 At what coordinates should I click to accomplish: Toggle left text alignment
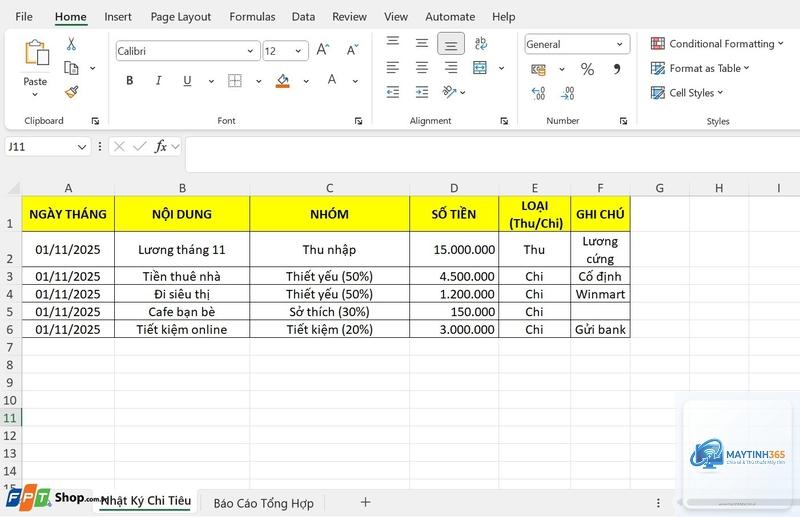(x=393, y=67)
